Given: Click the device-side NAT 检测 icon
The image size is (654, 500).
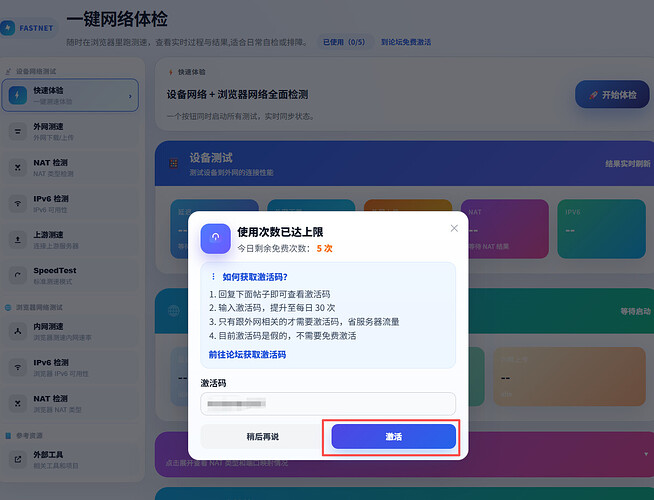Looking at the screenshot, I should click(17, 166).
